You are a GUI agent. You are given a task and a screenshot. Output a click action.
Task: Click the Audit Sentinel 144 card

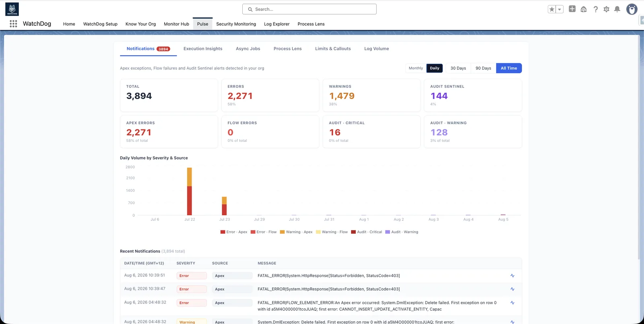473,95
